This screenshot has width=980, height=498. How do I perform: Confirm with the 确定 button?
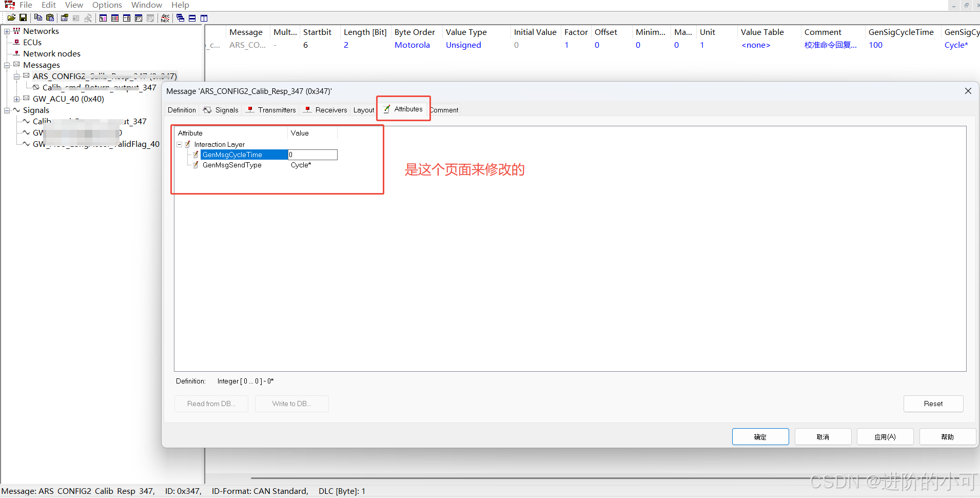click(760, 437)
